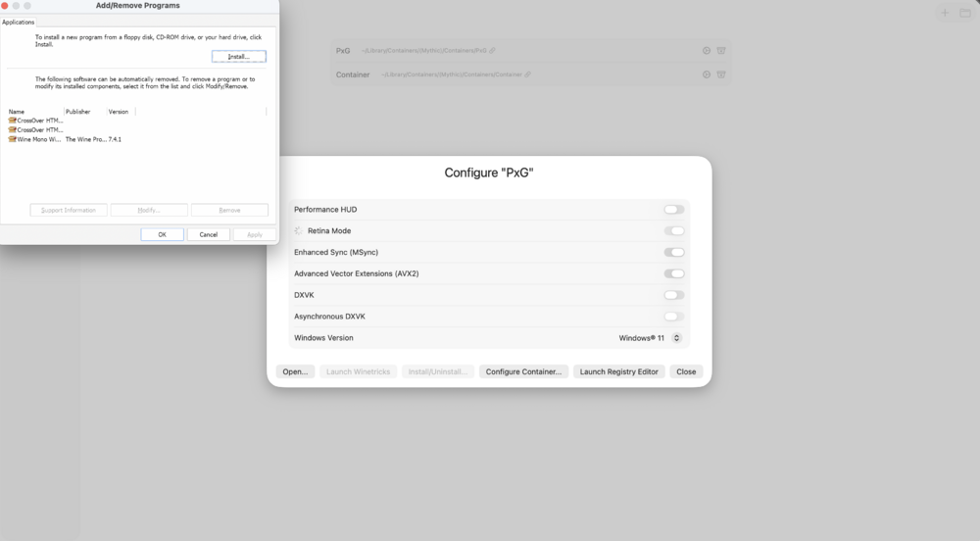
Task: Click the Support Information button
Action: click(x=69, y=210)
